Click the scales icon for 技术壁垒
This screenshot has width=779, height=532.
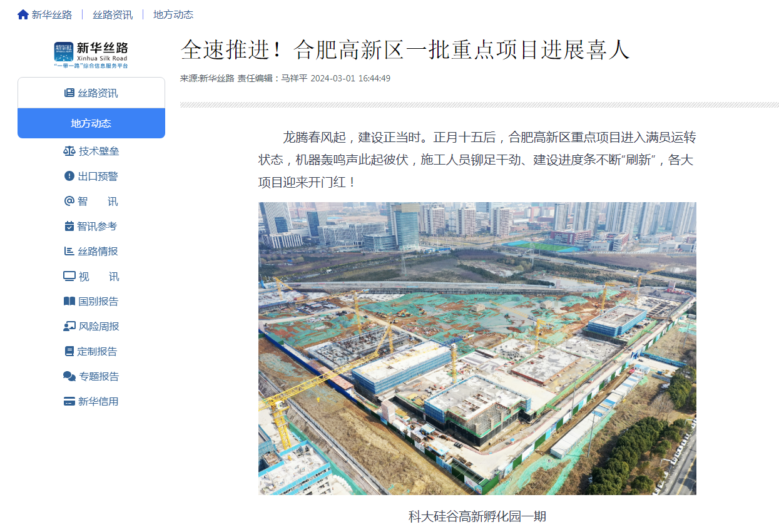point(69,151)
